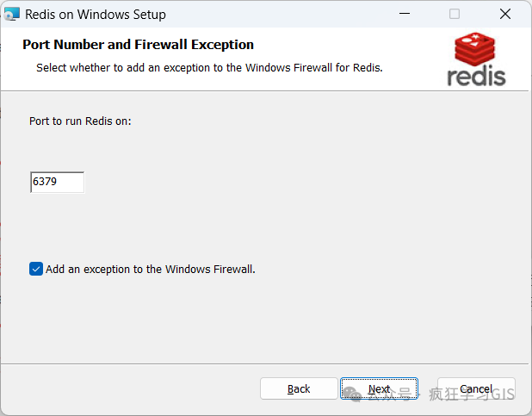The height and width of the screenshot is (416, 532).
Task: Click the "Select whether to add an exception" description
Action: coord(209,67)
